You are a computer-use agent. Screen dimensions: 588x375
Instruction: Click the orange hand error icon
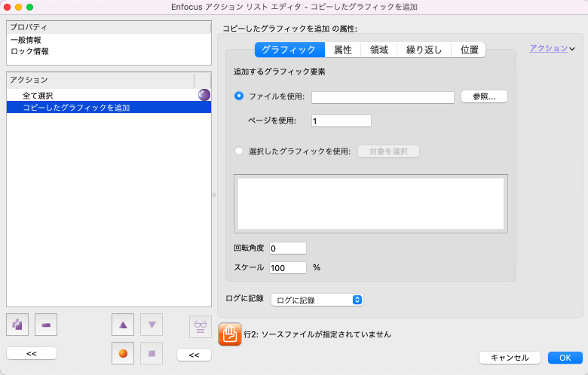(x=230, y=334)
